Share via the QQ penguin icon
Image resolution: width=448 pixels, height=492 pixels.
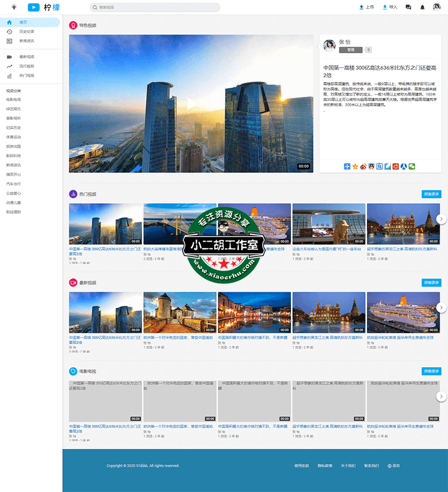(371, 166)
